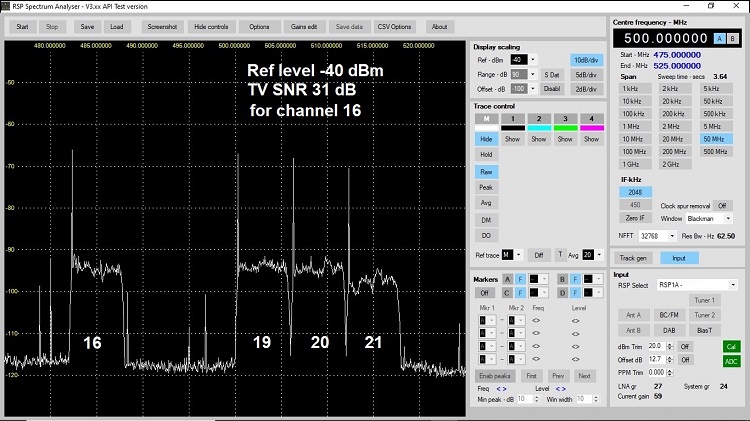Switch to the Track gen tab

pyautogui.click(x=634, y=258)
